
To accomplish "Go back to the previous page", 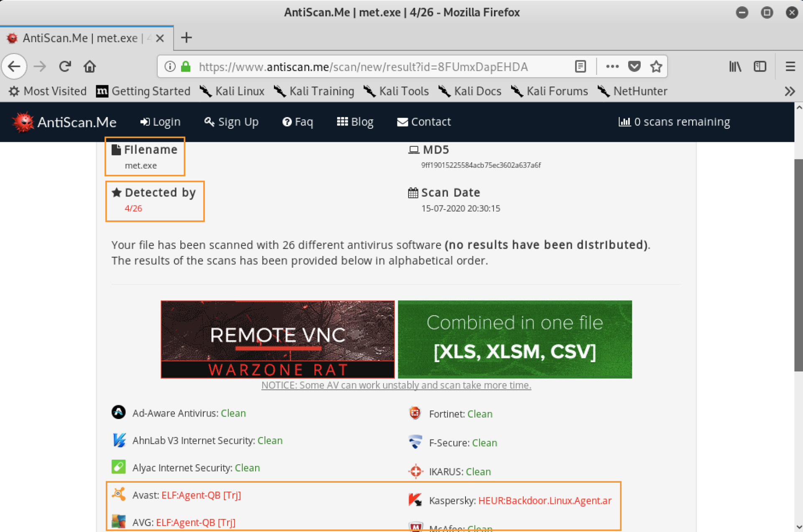I will click(x=14, y=66).
